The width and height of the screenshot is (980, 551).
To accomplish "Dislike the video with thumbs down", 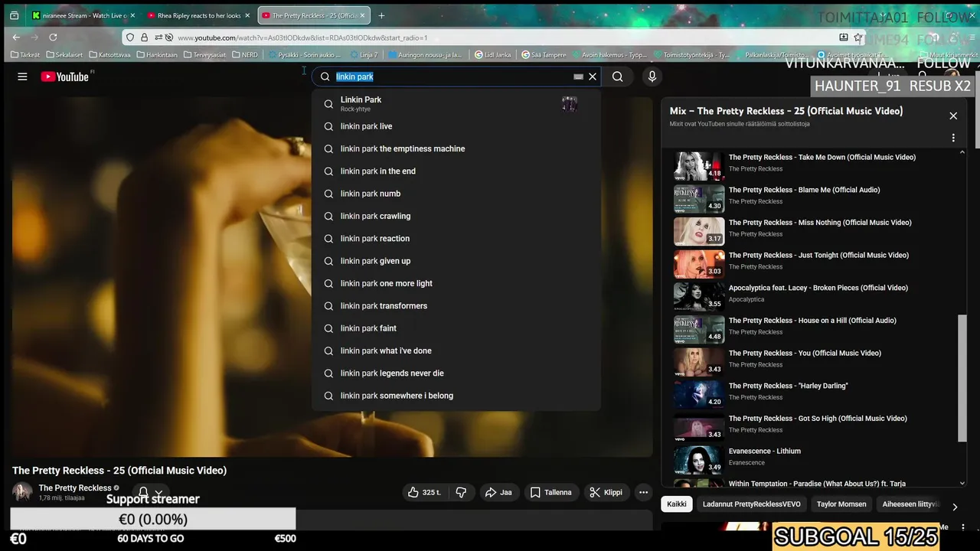I will point(461,492).
